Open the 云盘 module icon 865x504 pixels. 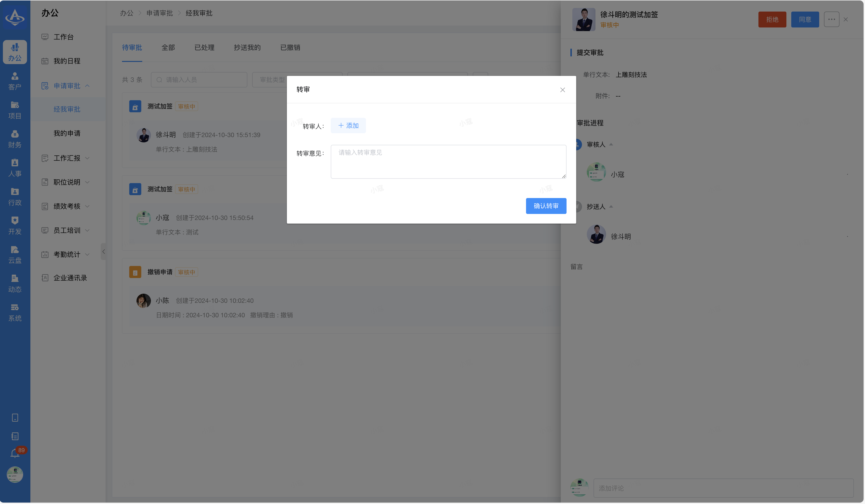[x=15, y=254]
